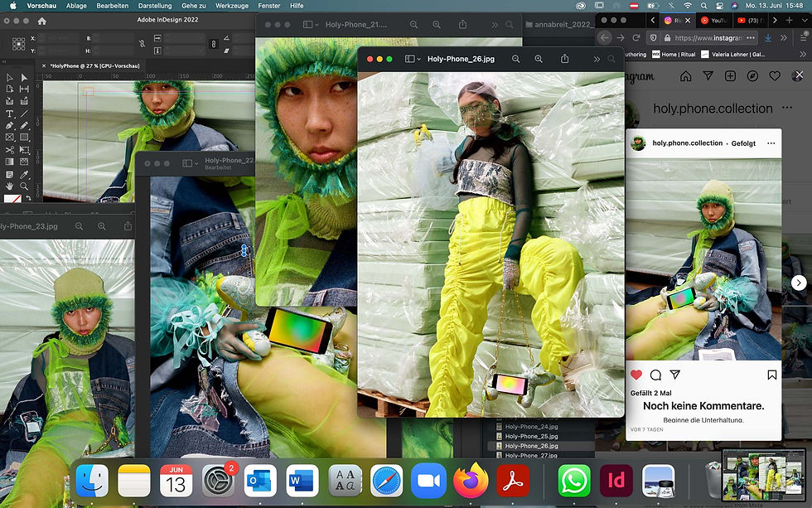
Task: Zoom out on Holy-Phone_26.jpg preview
Action: [x=515, y=59]
